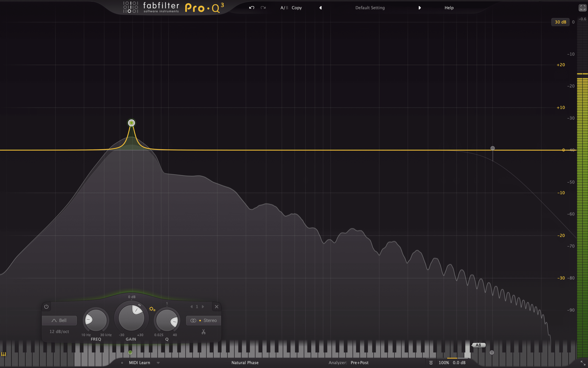Click the -0.6 peak level readout
Screen dimensions: 588x368
(582, 19)
